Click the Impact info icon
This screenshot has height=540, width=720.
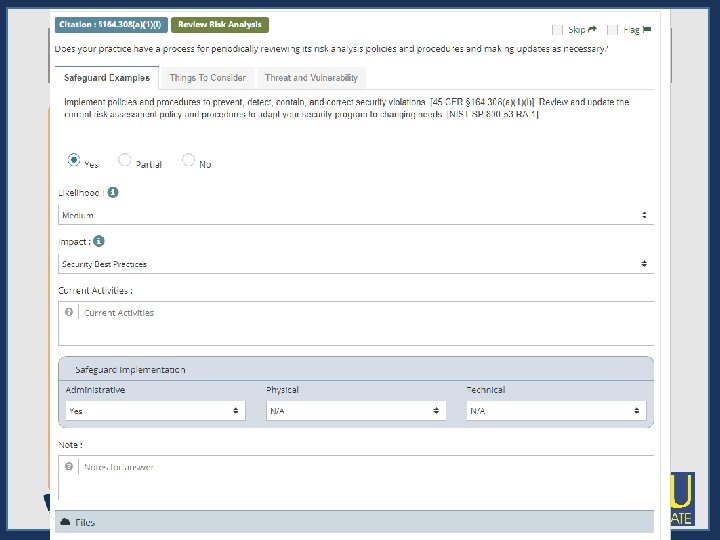click(99, 241)
